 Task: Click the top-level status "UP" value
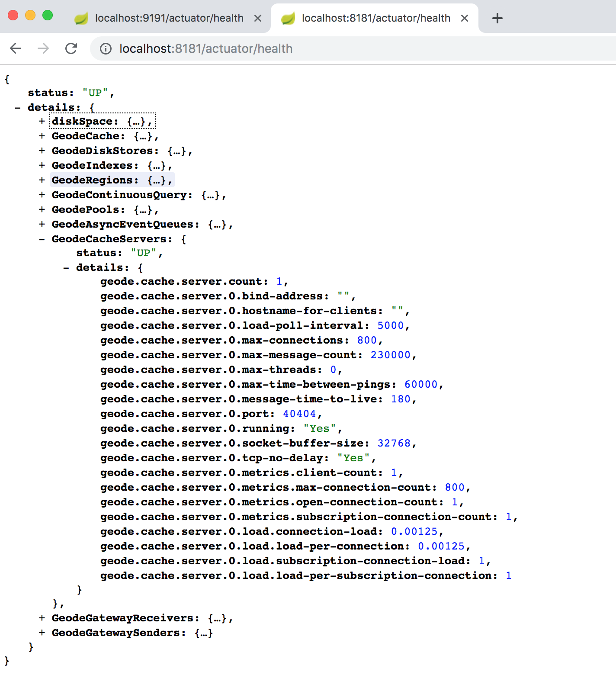95,93
